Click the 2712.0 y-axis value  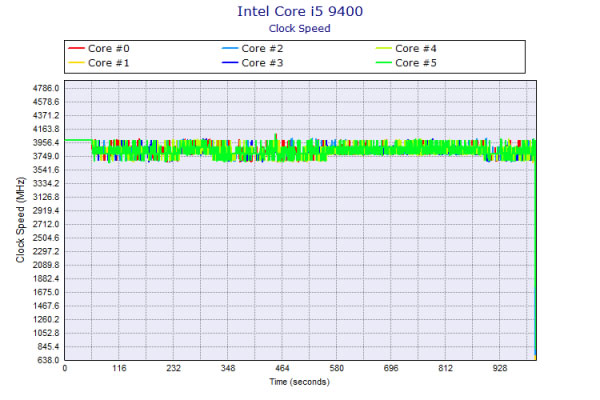pos(46,224)
